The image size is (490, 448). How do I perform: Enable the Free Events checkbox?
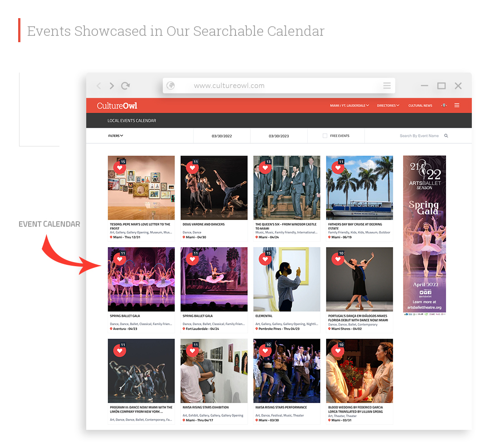pos(325,136)
